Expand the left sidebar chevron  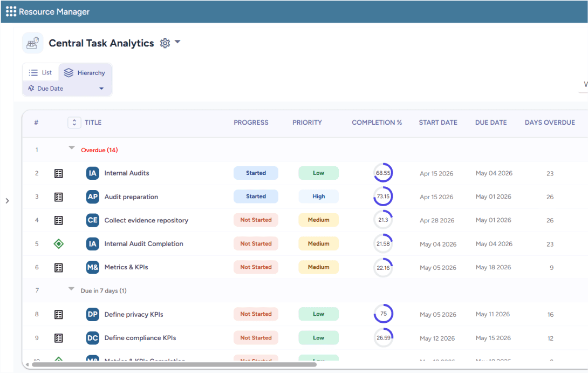pyautogui.click(x=7, y=201)
